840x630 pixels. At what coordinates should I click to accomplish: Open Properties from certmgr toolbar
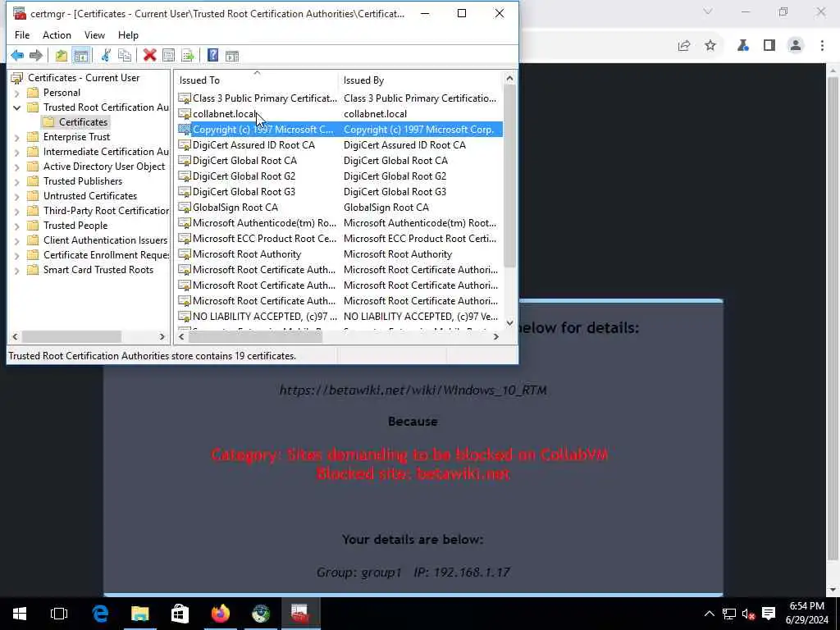point(169,55)
